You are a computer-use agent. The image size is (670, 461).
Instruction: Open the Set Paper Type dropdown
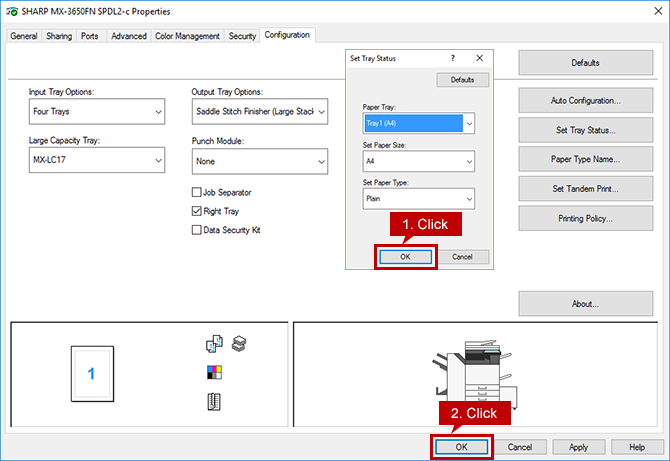pos(419,199)
